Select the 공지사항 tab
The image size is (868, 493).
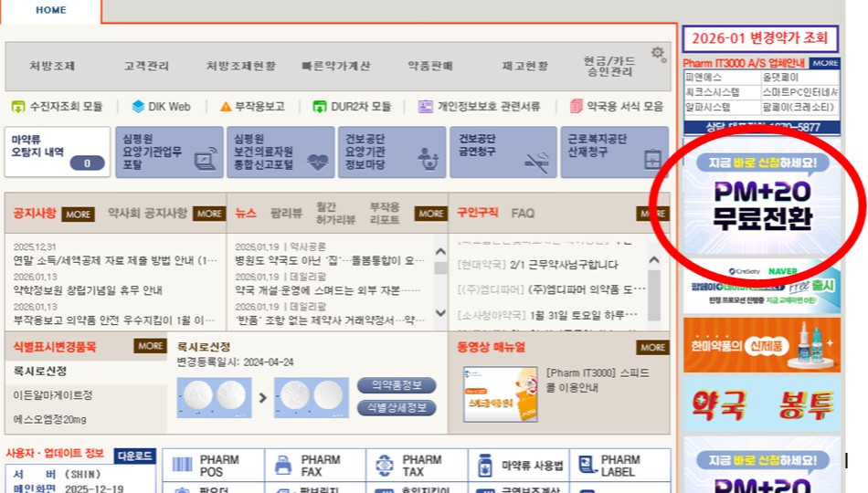click(x=35, y=213)
